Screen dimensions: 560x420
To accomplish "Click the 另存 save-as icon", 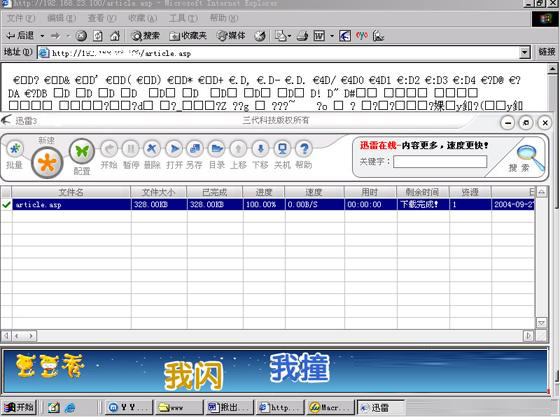I will click(x=195, y=149).
